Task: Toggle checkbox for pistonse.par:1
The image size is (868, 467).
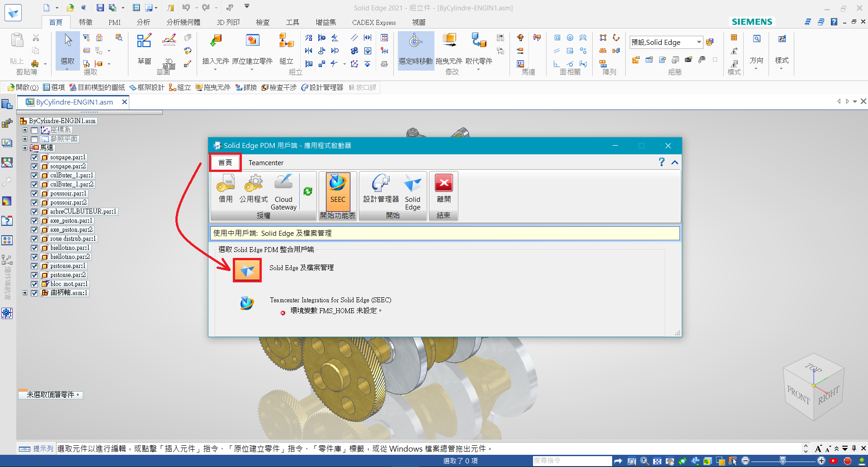Action: click(34, 266)
